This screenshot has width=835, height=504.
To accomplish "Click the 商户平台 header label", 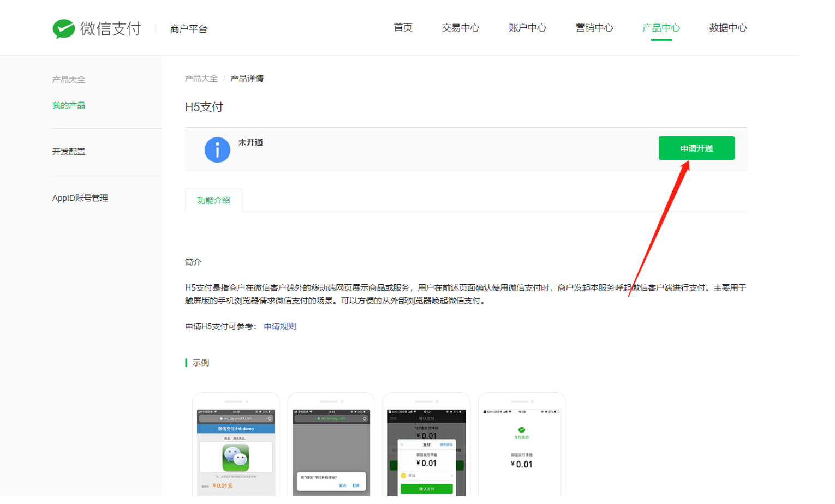I will 189,29.
